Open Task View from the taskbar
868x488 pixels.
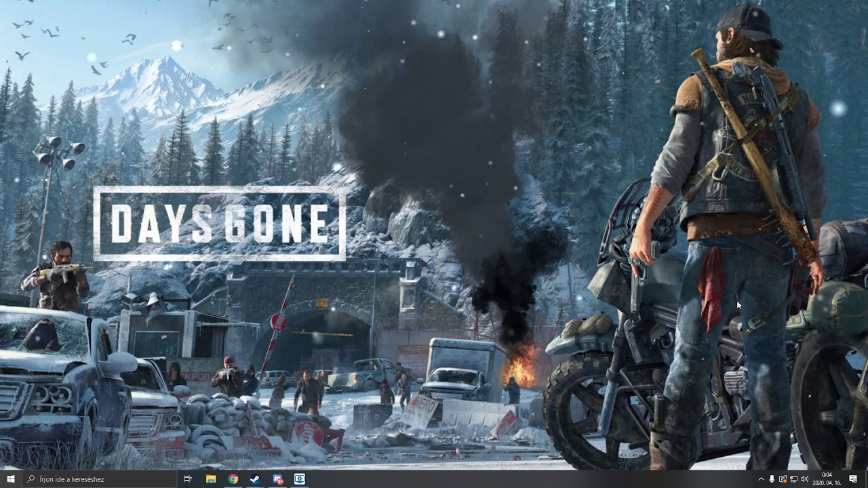click(x=189, y=479)
